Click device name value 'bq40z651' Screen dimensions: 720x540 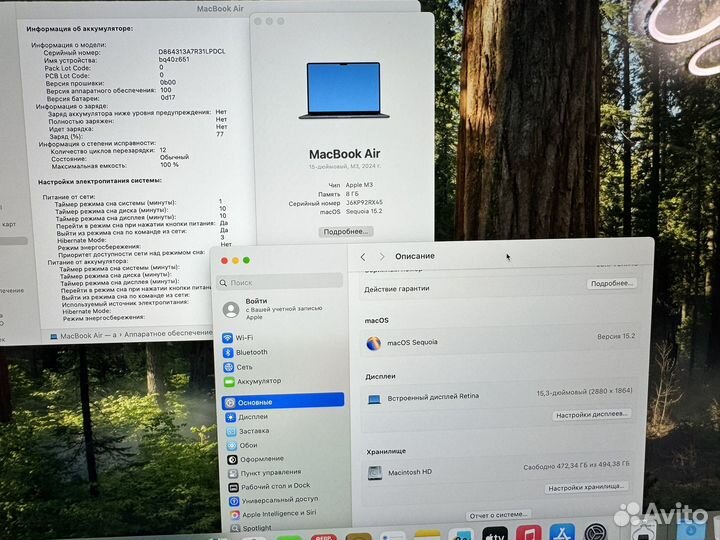point(174,59)
